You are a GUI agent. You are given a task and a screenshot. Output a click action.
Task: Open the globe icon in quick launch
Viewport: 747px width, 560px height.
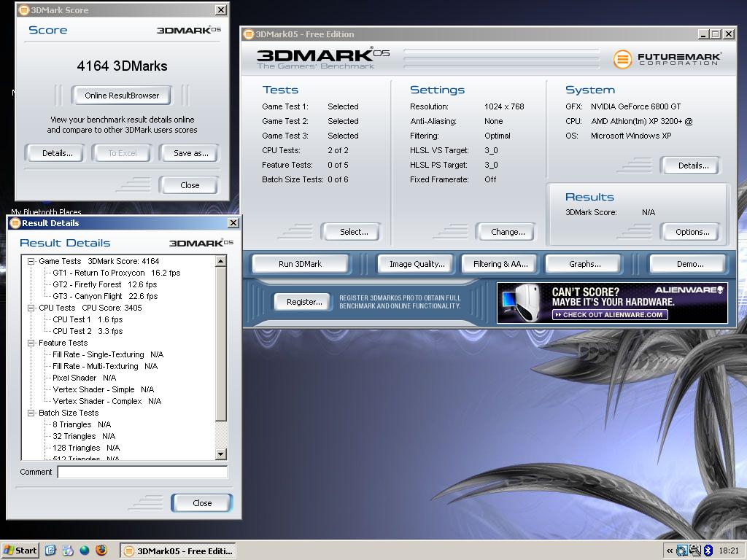[x=85, y=551]
